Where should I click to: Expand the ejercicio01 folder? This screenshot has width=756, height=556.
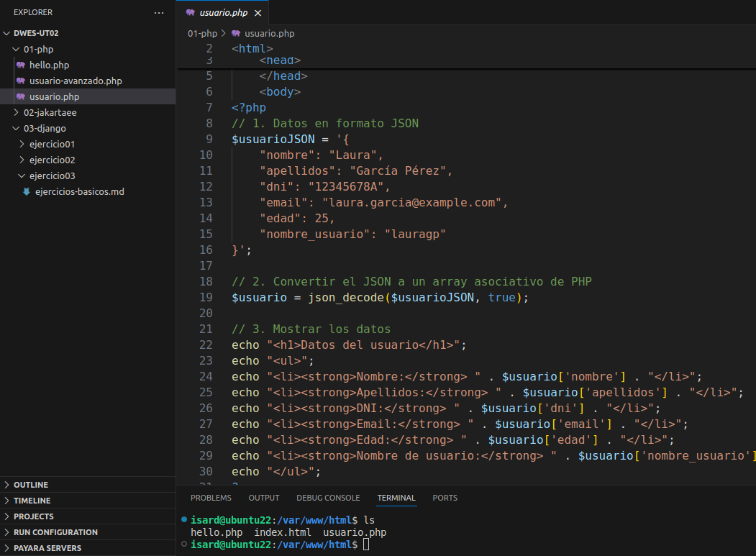tap(22, 144)
